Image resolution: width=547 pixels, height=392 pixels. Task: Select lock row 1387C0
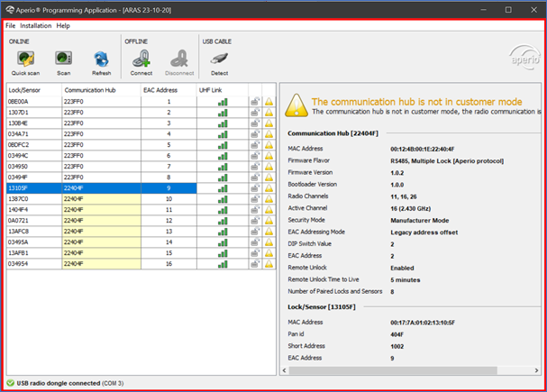[141, 199]
